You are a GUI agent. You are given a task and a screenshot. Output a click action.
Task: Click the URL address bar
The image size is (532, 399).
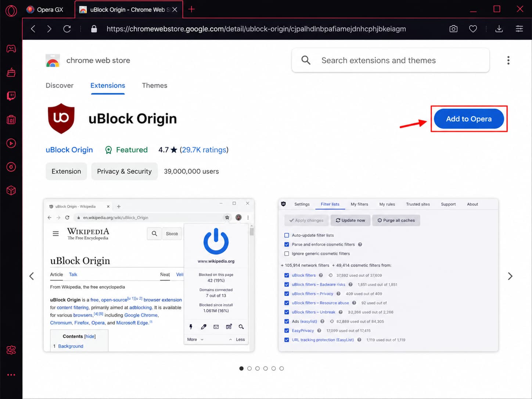point(256,29)
